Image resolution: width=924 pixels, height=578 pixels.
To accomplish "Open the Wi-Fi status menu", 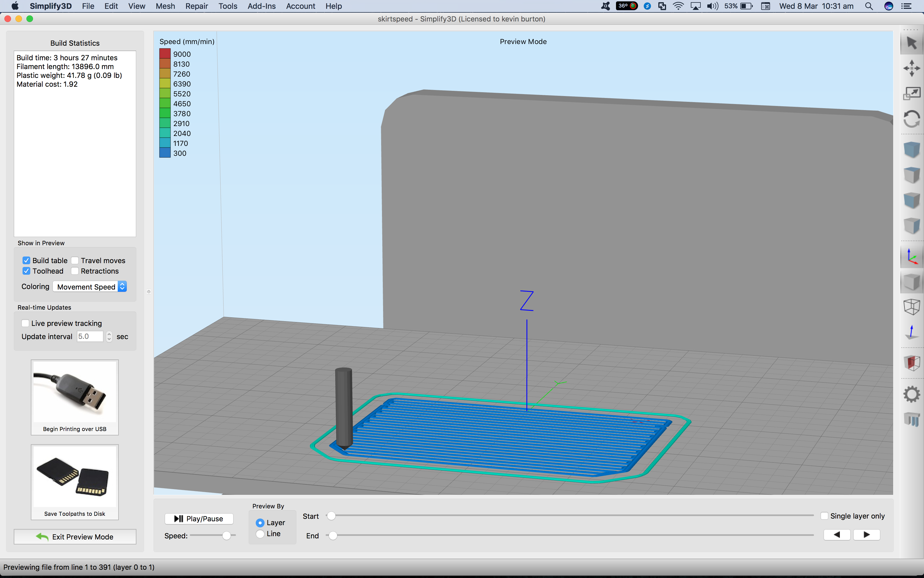I will pos(678,6).
